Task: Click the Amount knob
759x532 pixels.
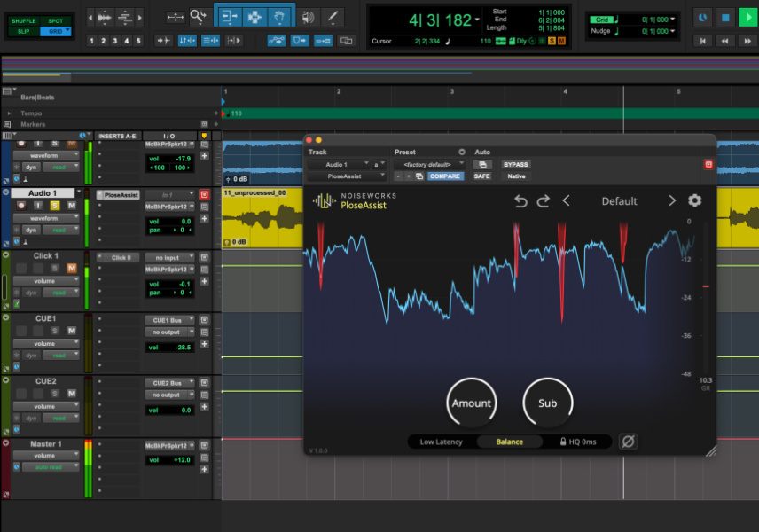Action: [x=472, y=403]
